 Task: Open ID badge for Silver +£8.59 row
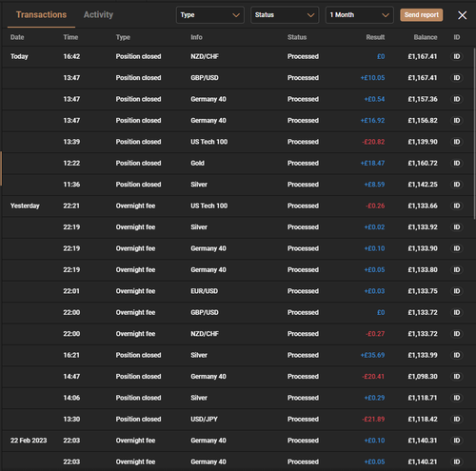coord(457,185)
